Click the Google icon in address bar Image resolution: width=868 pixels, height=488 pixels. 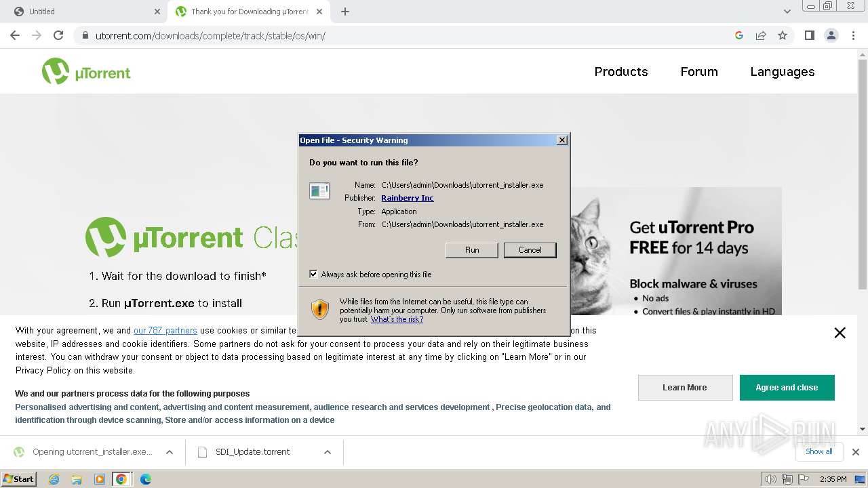click(739, 35)
